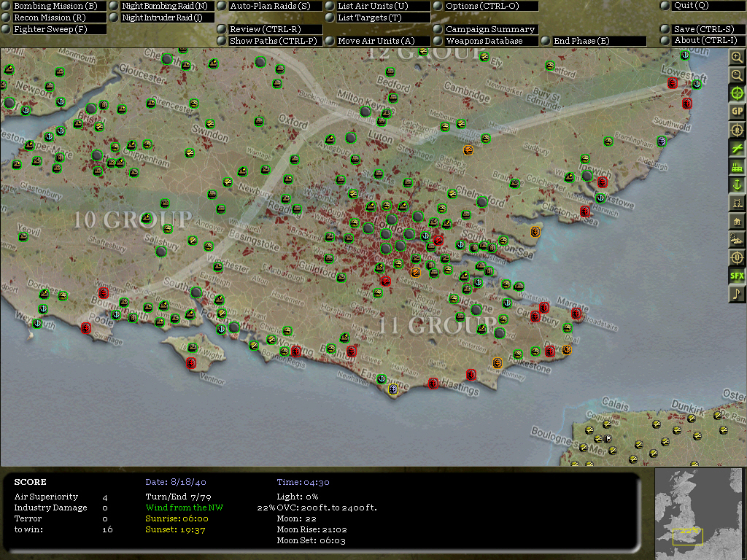Launch a Fighter Sweep (F)
This screenshot has width=747, height=560.
point(55,29)
